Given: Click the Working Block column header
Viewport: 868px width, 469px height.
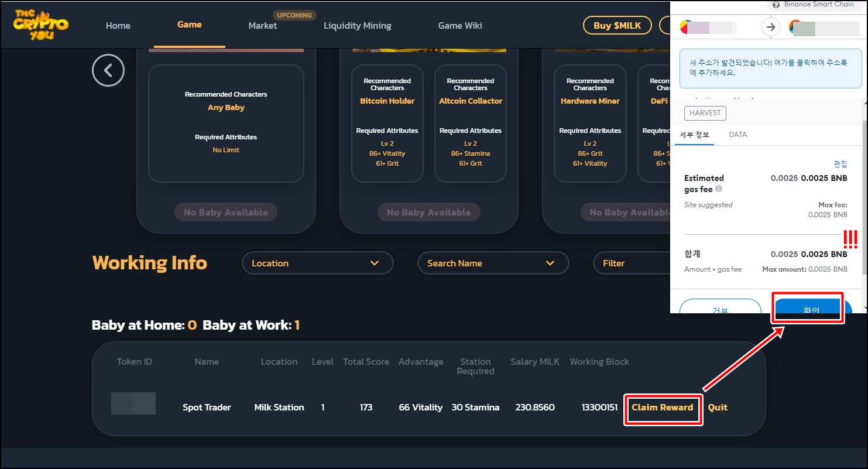Looking at the screenshot, I should [x=599, y=362].
